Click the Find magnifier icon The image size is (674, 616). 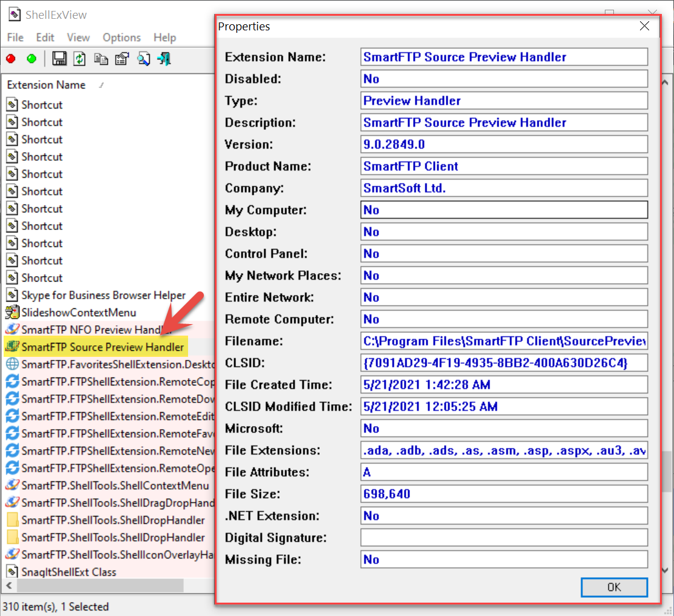pos(143,59)
